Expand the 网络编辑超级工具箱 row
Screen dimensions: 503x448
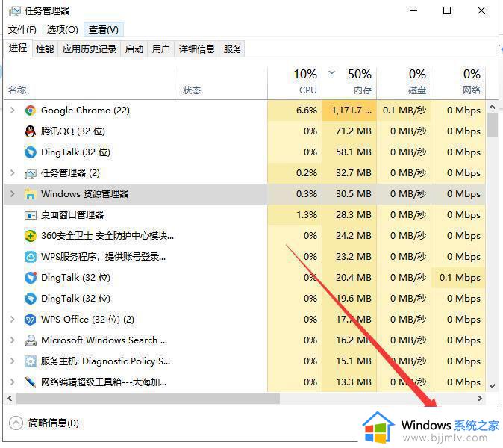(x=12, y=382)
